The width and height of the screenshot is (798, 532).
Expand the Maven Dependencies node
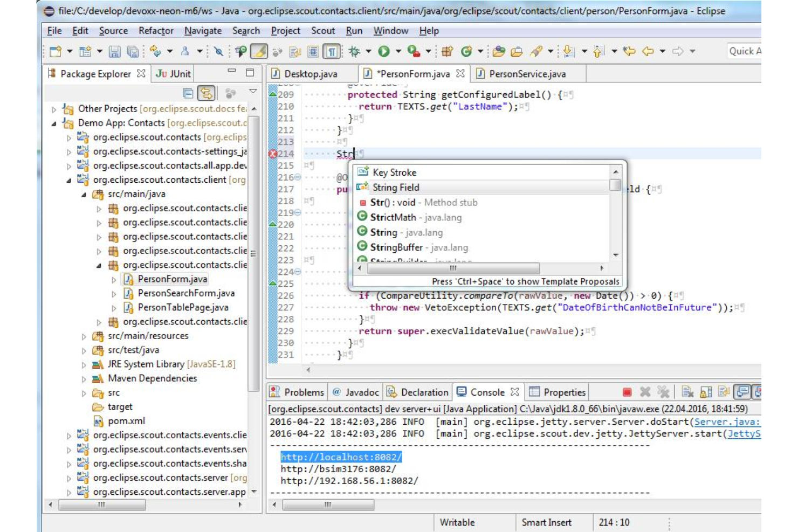[84, 379]
